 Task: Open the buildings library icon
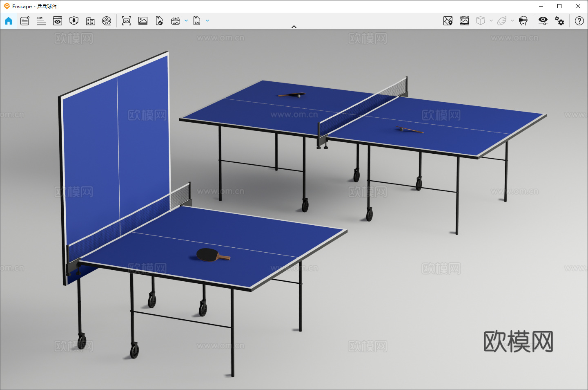coord(90,21)
